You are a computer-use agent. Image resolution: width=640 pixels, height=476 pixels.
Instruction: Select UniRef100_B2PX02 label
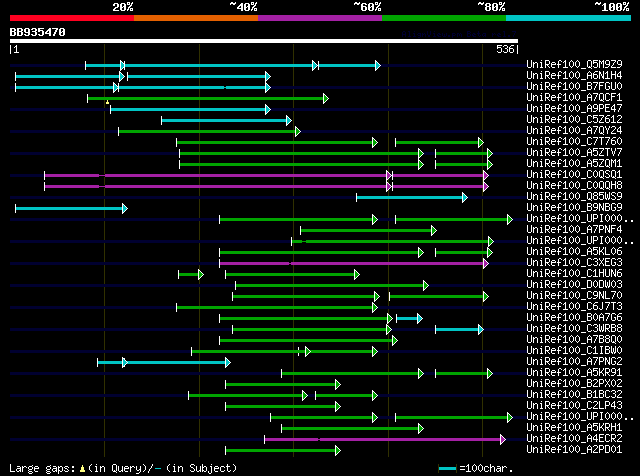point(574,384)
